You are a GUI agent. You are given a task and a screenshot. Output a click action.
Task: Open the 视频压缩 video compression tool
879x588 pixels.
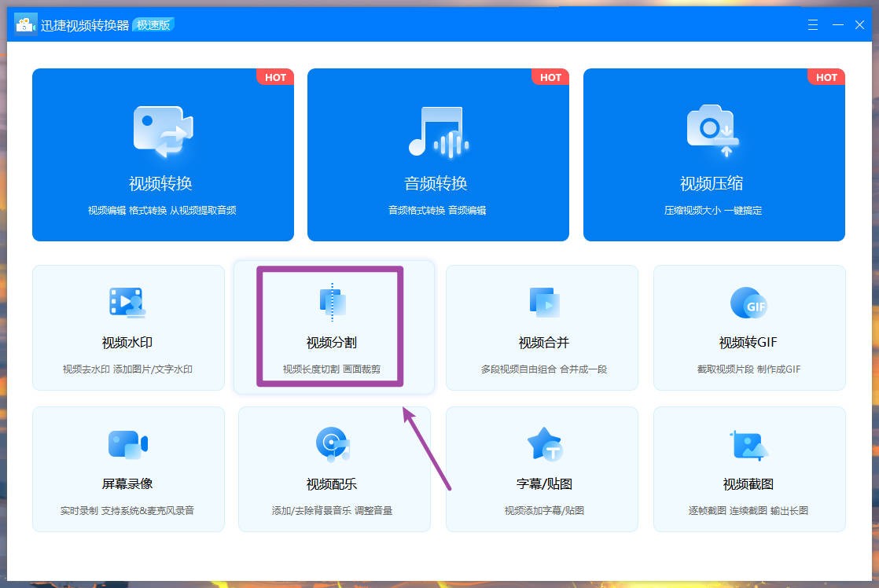713,155
